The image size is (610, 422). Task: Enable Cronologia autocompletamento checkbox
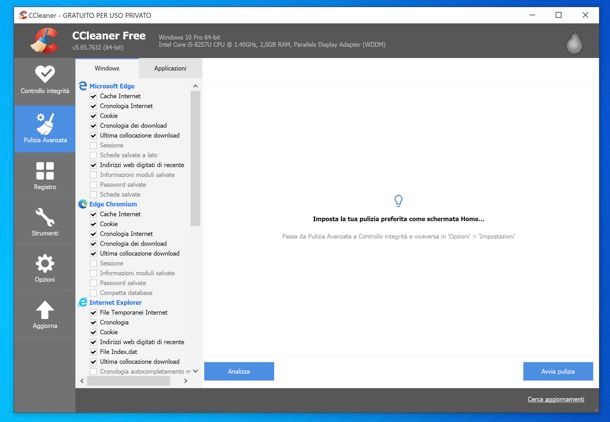93,371
